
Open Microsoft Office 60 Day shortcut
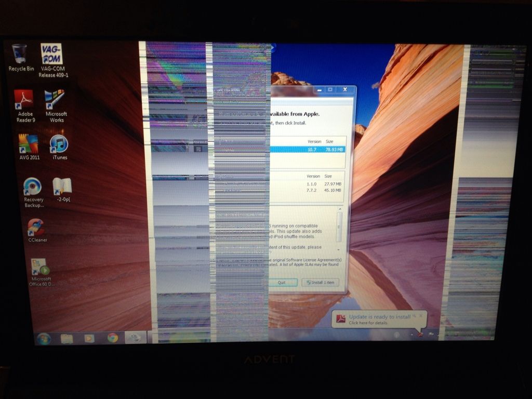point(42,272)
